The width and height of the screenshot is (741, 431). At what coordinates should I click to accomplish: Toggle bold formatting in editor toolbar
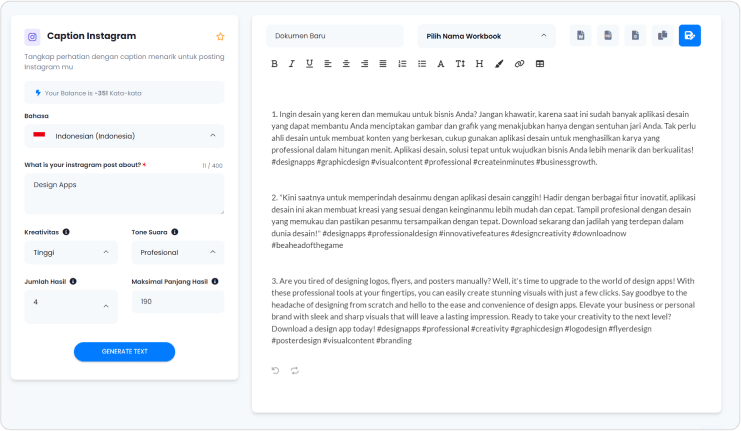click(274, 64)
